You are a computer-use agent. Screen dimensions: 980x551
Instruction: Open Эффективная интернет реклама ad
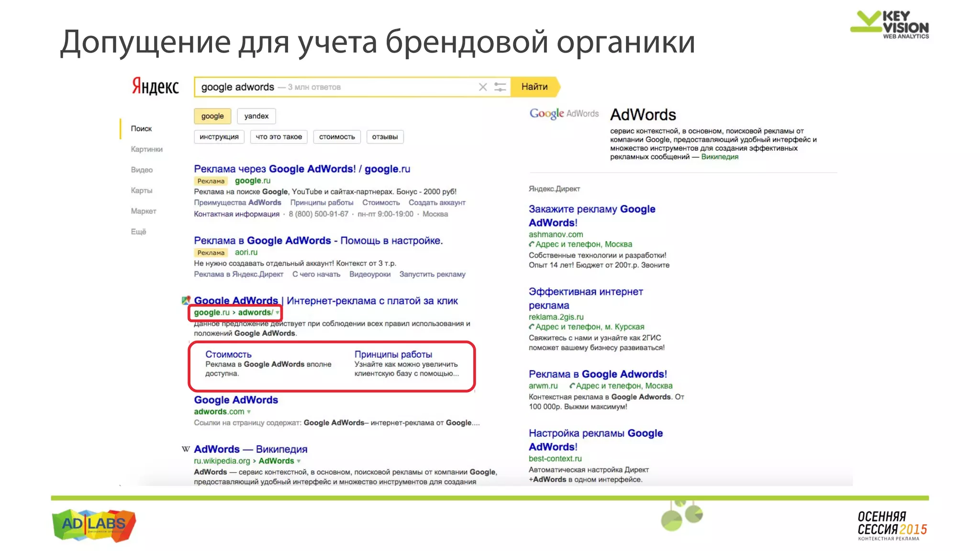click(x=586, y=298)
